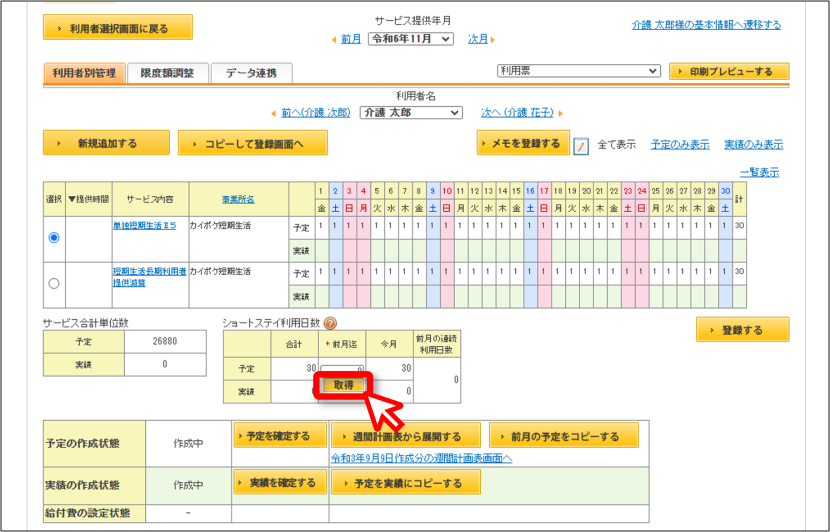Click the 取得 button
Screen dimensions: 830x532
[344, 385]
